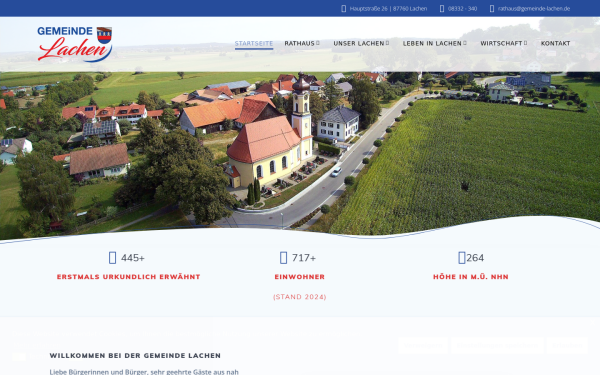Click the icon beside the 445+ counter
Screen dimensions: 600x375
(112, 258)
